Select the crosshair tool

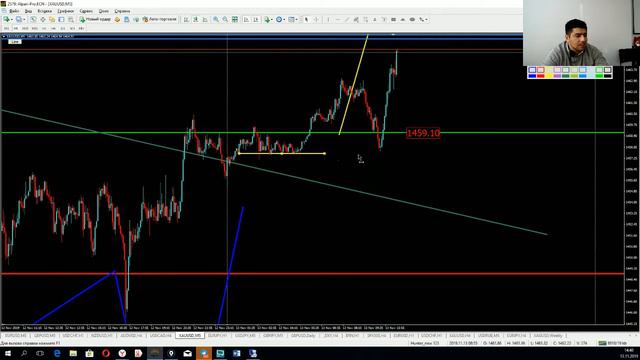click(316, 19)
